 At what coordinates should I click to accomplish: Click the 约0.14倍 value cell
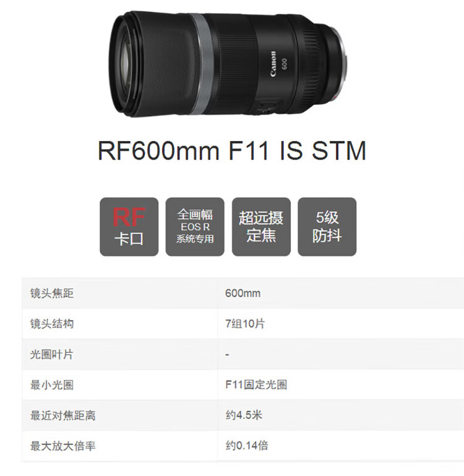point(247,446)
